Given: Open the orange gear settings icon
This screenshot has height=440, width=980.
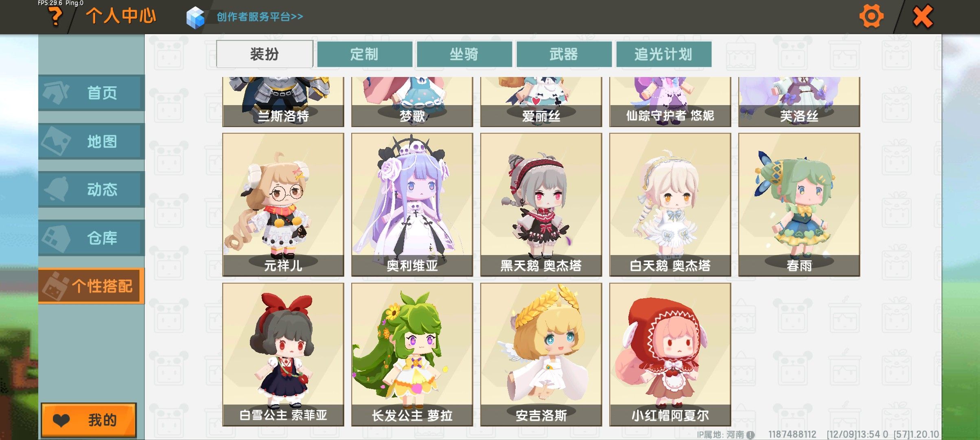Looking at the screenshot, I should click(x=871, y=16).
